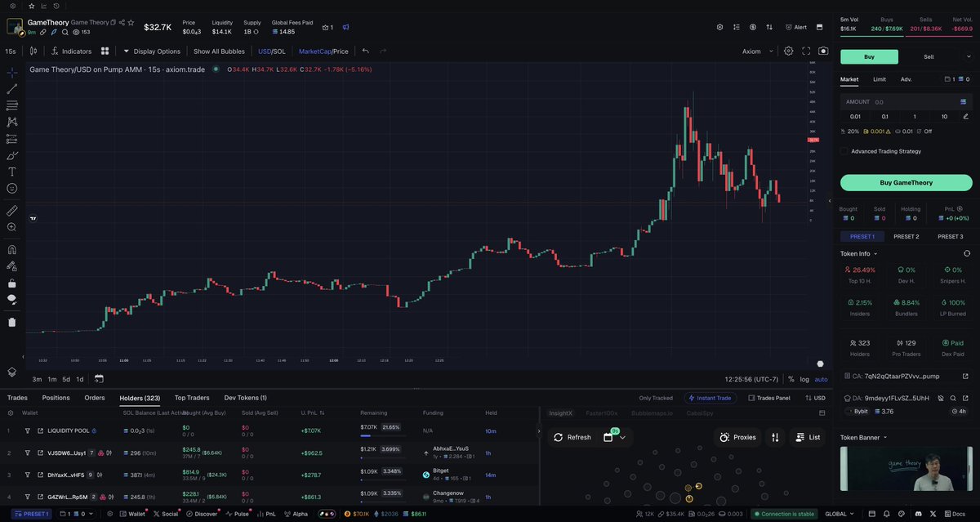The width and height of the screenshot is (980, 522).
Task: Click Refresh on the bubble map
Action: [571, 437]
